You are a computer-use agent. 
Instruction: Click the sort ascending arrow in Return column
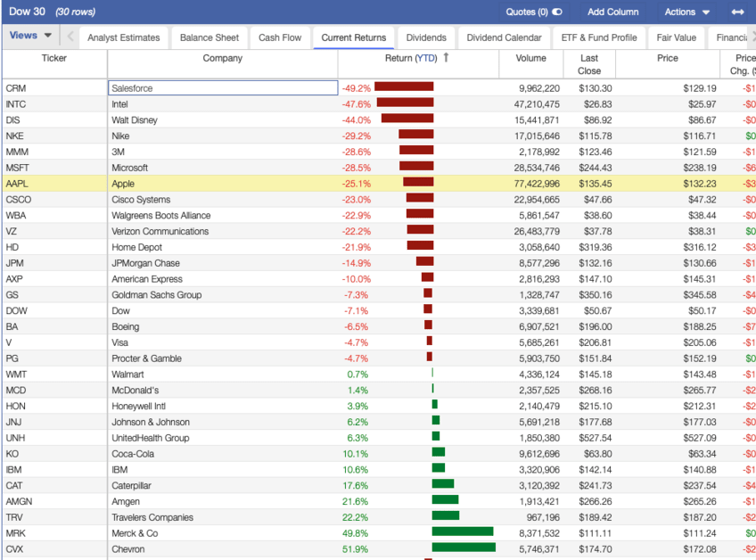[446, 58]
